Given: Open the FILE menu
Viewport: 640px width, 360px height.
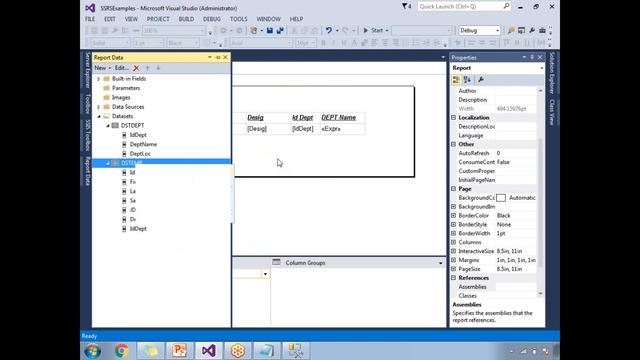Looking at the screenshot, I should [90, 19].
